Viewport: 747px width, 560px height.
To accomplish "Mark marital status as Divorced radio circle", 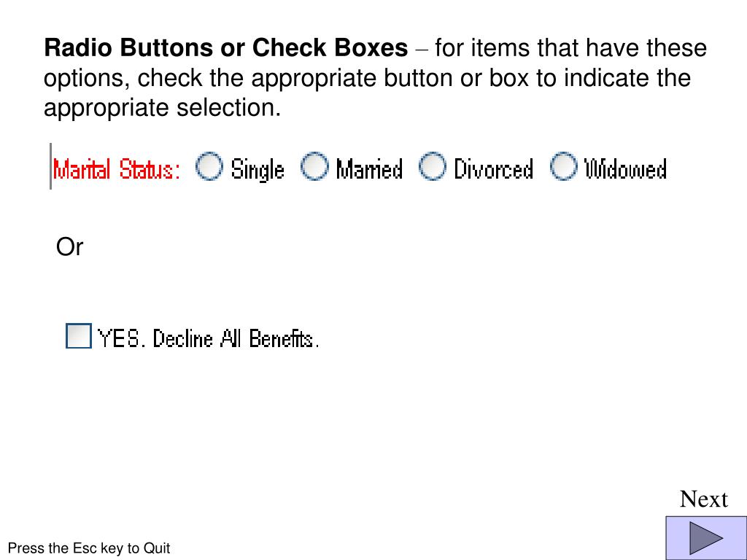I will click(433, 166).
